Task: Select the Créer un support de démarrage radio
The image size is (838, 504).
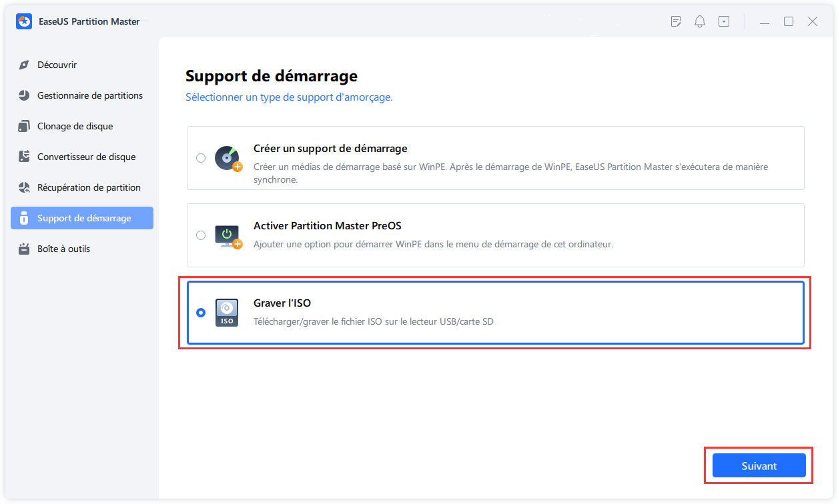Action: 201,158
